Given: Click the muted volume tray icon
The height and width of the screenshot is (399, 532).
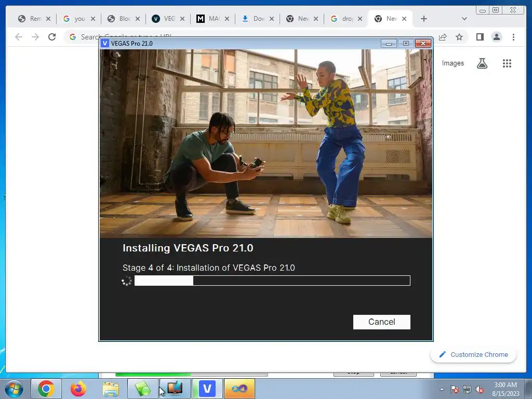Looking at the screenshot, I should point(480,389).
